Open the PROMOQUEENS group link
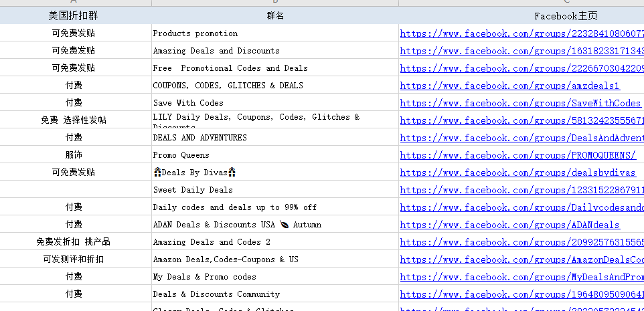This screenshot has height=311, width=644. 518,155
